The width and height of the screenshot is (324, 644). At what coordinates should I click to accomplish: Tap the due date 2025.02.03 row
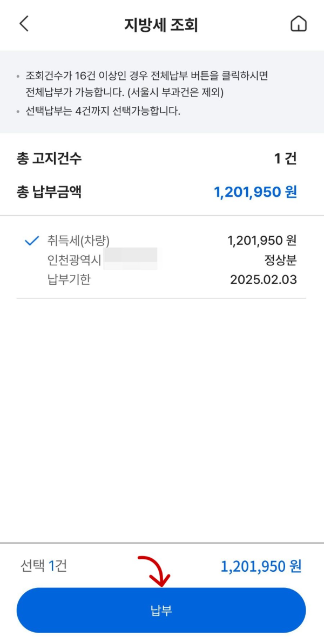click(162, 279)
